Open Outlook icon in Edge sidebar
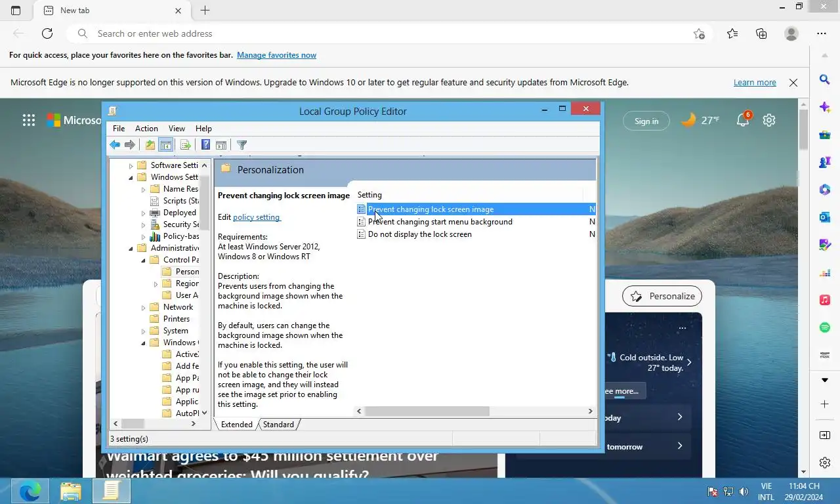The image size is (840, 504). [x=825, y=217]
